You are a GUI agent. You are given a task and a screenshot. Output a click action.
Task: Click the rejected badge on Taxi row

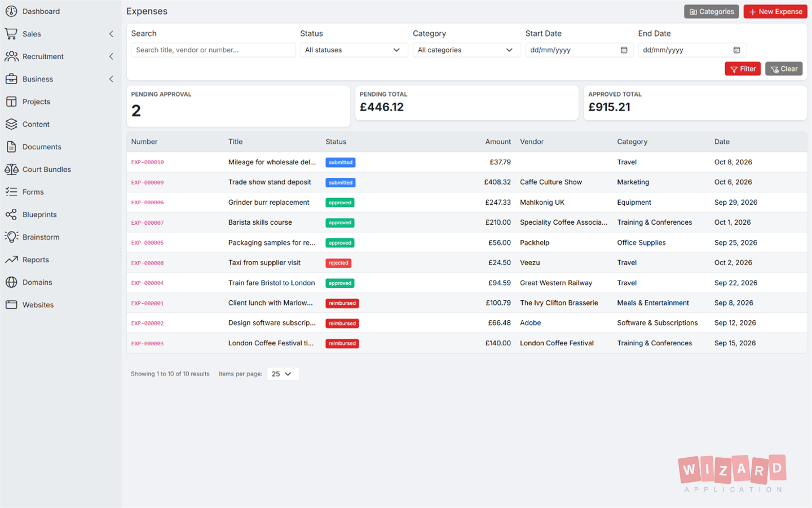tap(338, 263)
